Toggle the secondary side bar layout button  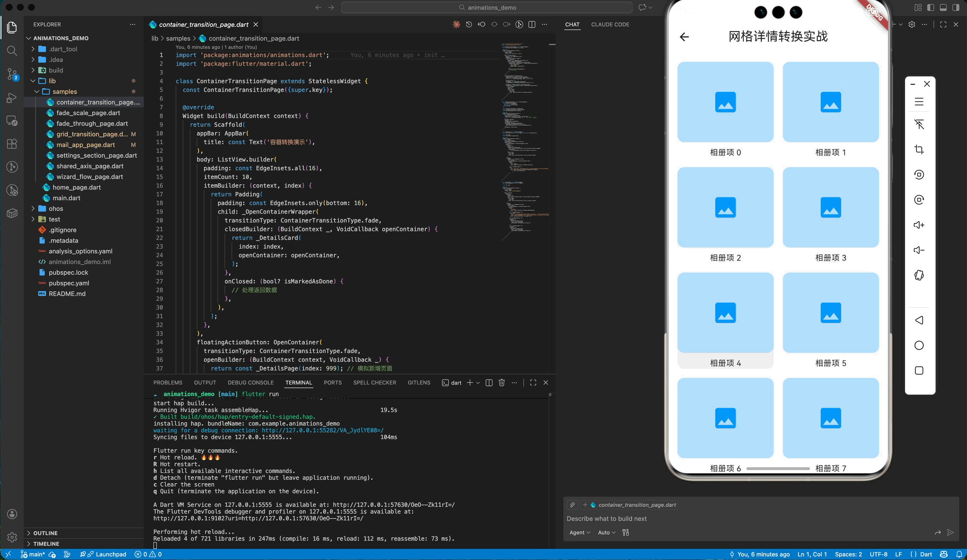(x=955, y=7)
